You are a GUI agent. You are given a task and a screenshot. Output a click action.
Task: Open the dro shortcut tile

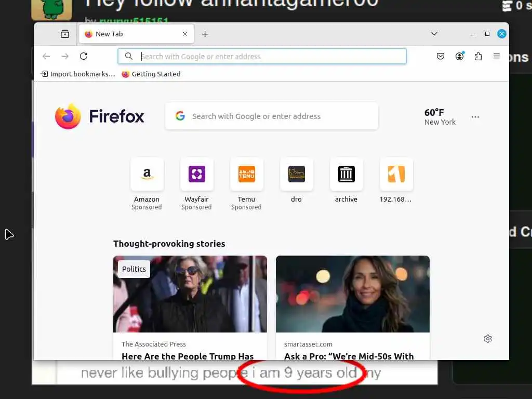pyautogui.click(x=296, y=180)
